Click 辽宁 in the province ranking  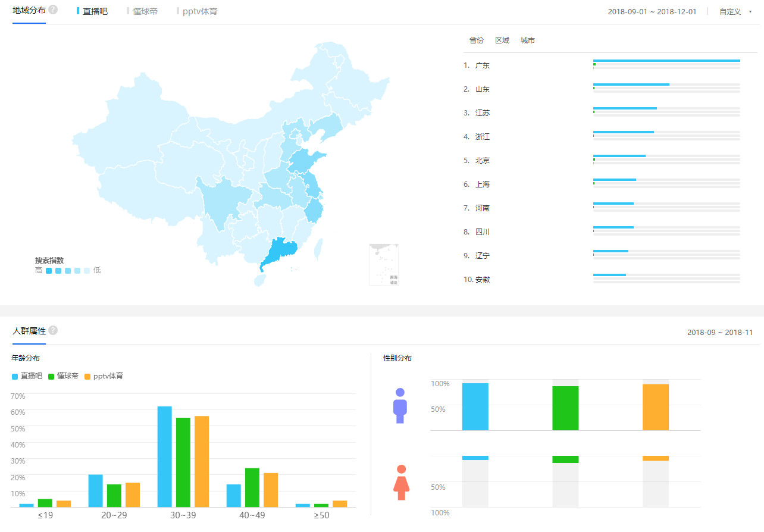483,256
